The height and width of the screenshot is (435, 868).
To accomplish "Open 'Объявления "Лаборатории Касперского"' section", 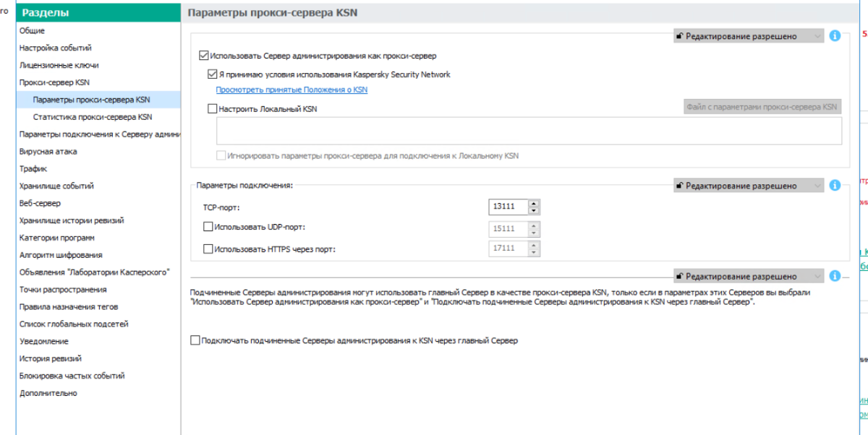I will click(x=95, y=272).
